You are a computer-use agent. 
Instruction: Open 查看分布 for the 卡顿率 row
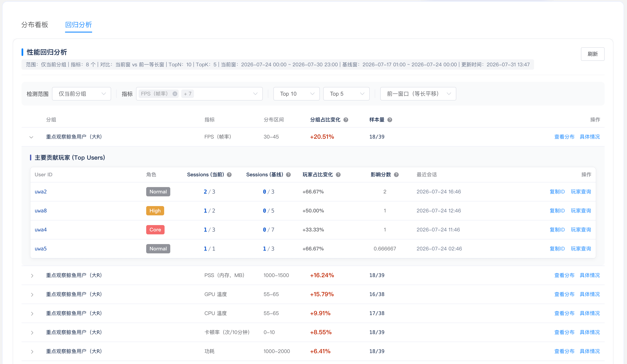pyautogui.click(x=564, y=332)
